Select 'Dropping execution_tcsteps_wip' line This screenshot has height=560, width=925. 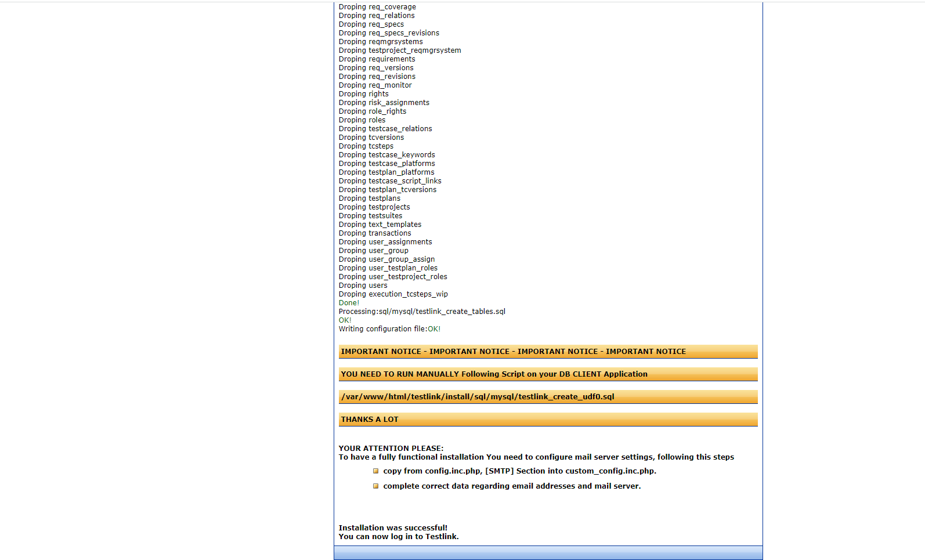393,294
